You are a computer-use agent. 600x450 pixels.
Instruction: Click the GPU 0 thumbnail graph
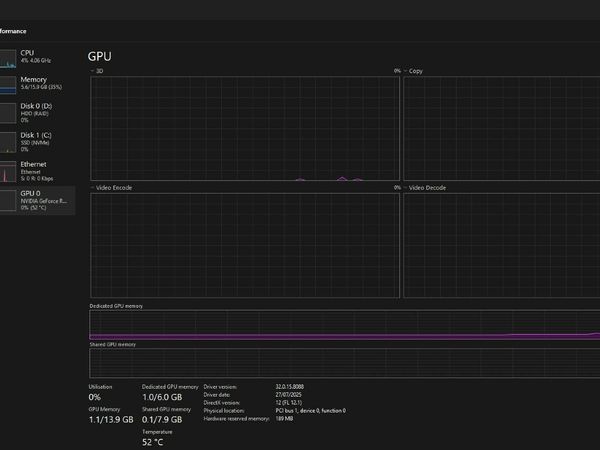(8, 199)
